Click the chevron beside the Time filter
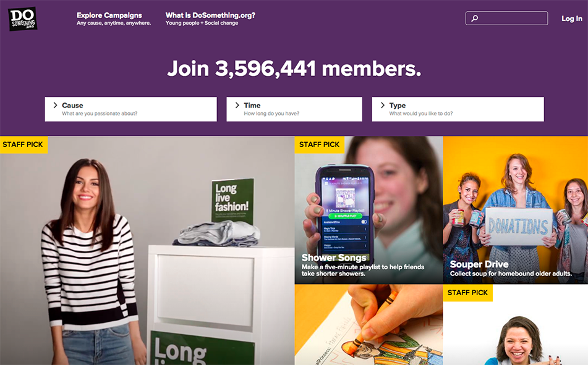The height and width of the screenshot is (365, 588). (x=237, y=106)
